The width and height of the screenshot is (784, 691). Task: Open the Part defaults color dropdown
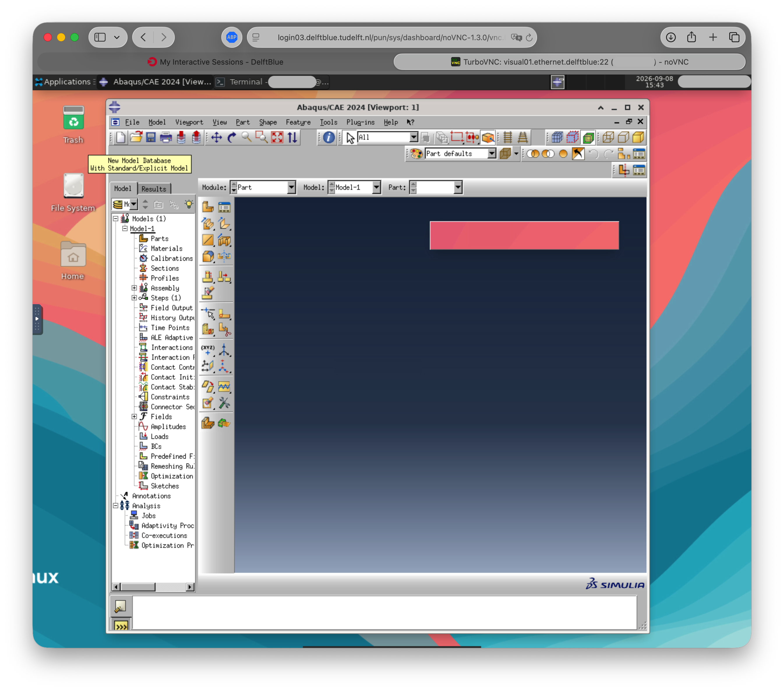point(461,154)
